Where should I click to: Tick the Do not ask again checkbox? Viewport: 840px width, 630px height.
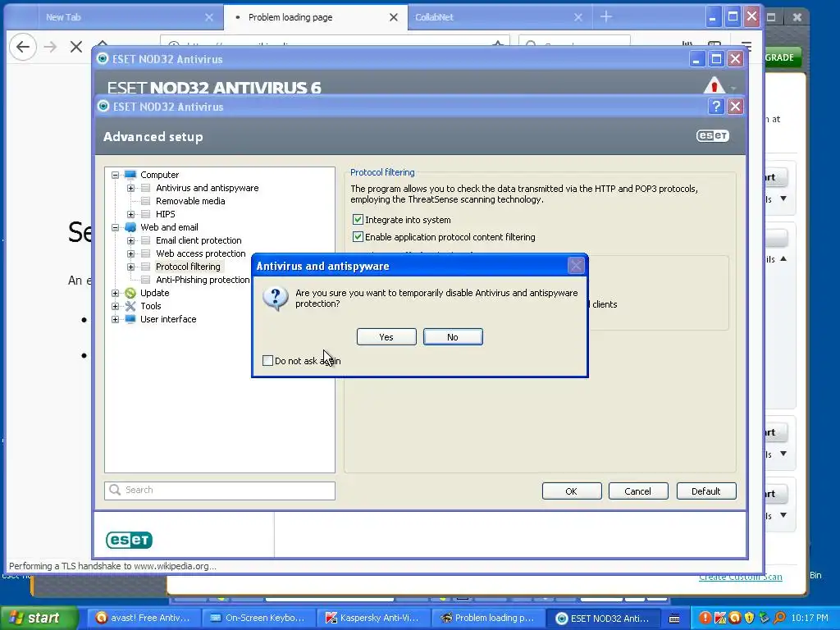pyautogui.click(x=268, y=361)
